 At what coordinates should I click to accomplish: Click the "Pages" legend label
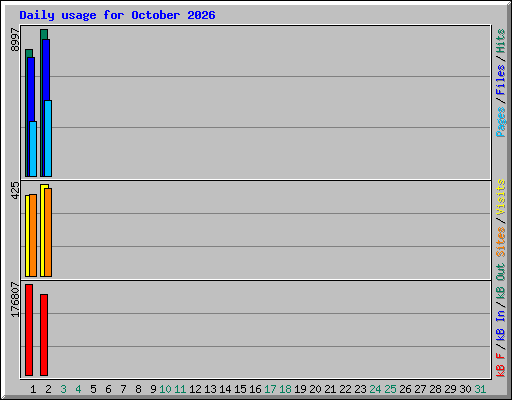501,122
